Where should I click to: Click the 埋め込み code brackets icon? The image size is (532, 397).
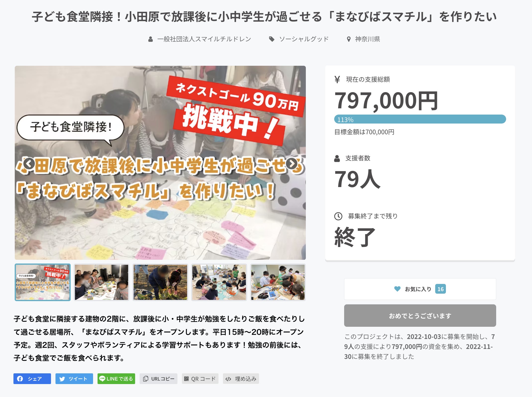(x=228, y=379)
